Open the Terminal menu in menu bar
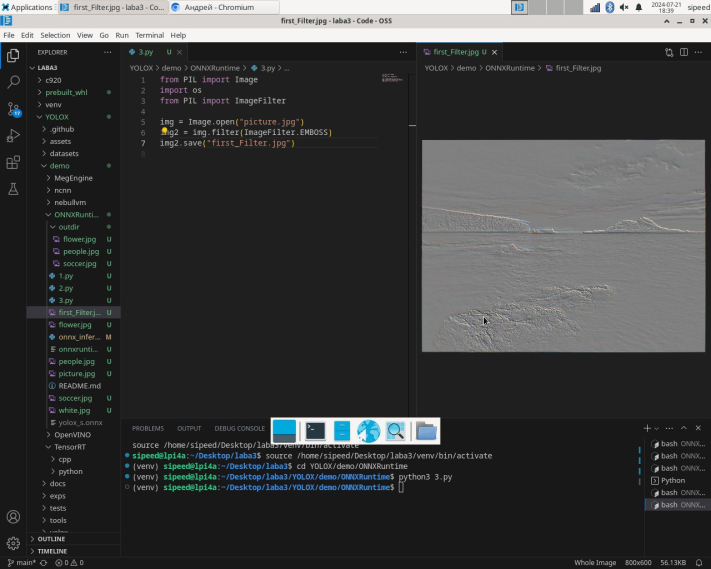This screenshot has width=711, height=569. (149, 35)
